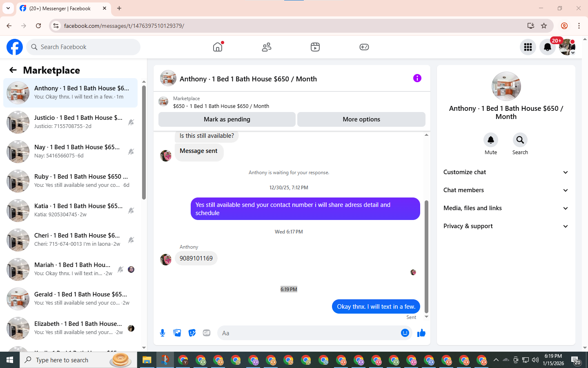Click muted bell icon on Mariah's row
The height and width of the screenshot is (368, 588).
[120, 269]
